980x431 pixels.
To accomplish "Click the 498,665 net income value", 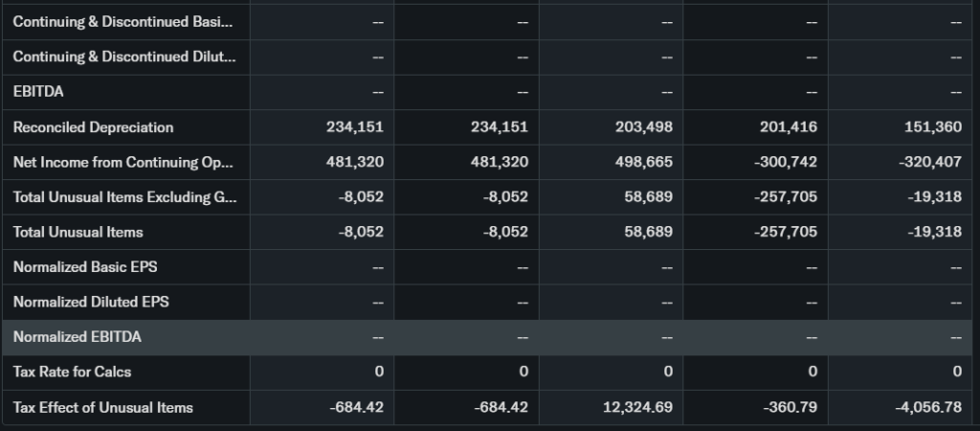I will [x=646, y=162].
